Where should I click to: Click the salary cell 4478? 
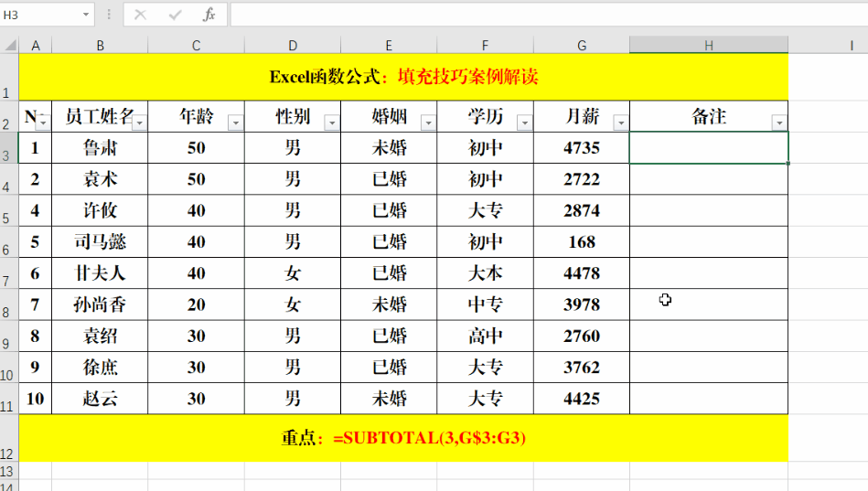tap(582, 272)
